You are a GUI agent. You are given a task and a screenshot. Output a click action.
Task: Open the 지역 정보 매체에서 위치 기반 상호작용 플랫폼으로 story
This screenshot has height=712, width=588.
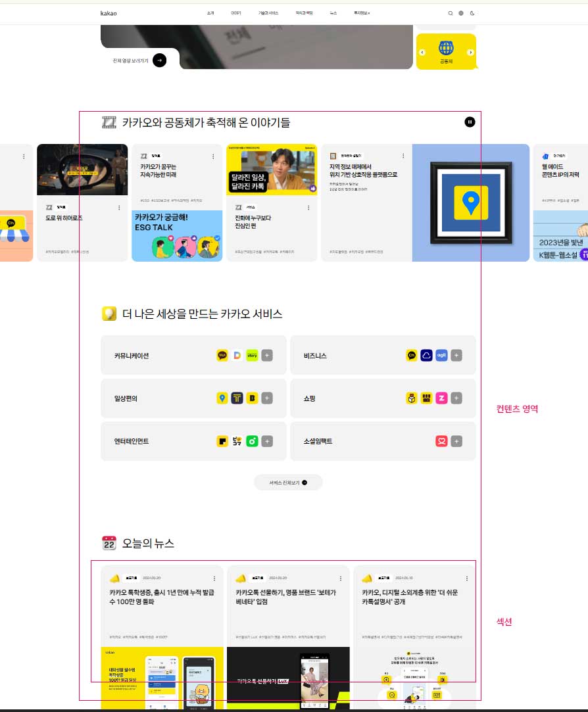click(363, 170)
